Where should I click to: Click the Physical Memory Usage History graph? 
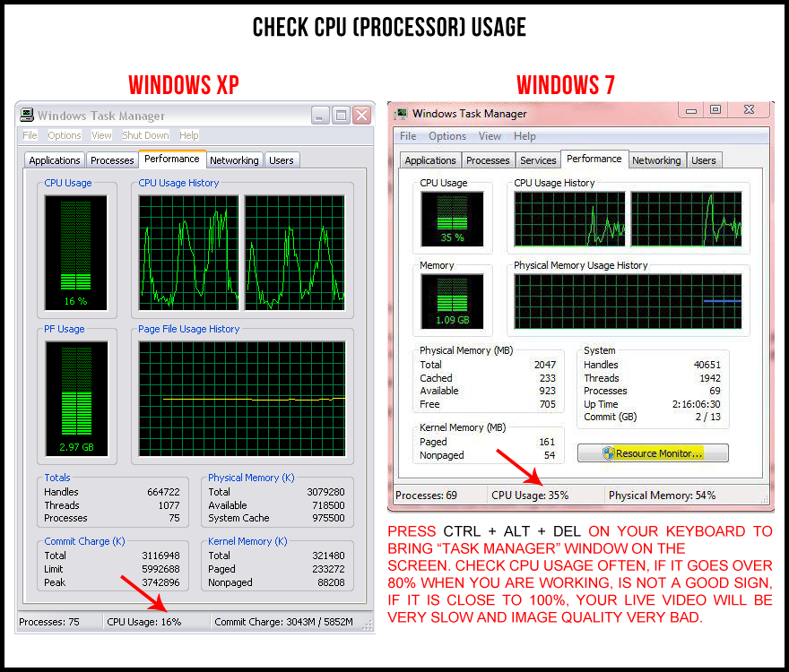(628, 301)
